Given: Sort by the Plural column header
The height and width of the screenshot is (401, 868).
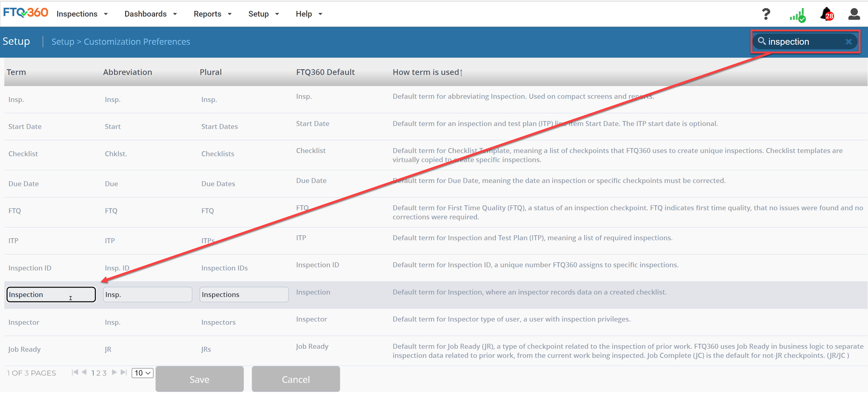Looking at the screenshot, I should pos(211,72).
